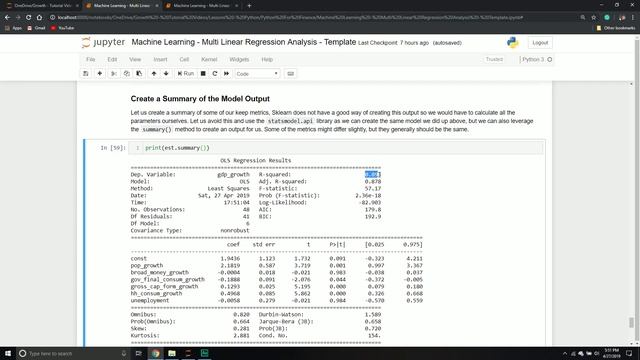Open a new browser tab

(x=249, y=6)
